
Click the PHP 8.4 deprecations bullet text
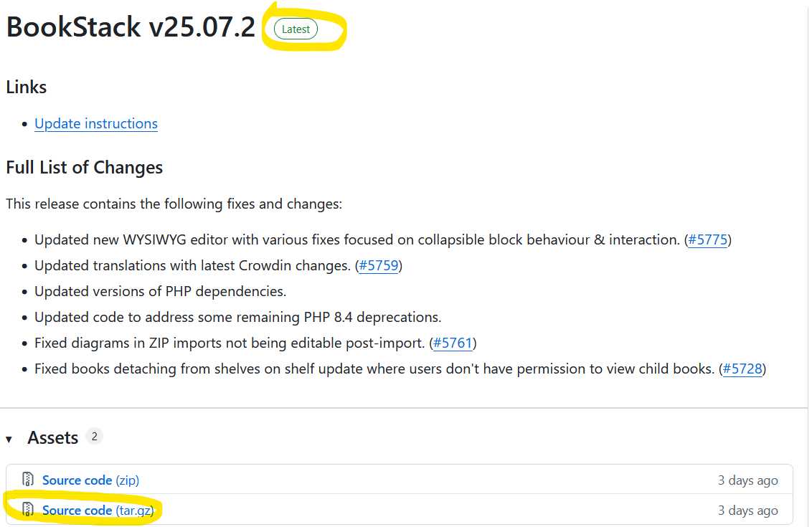pos(237,317)
